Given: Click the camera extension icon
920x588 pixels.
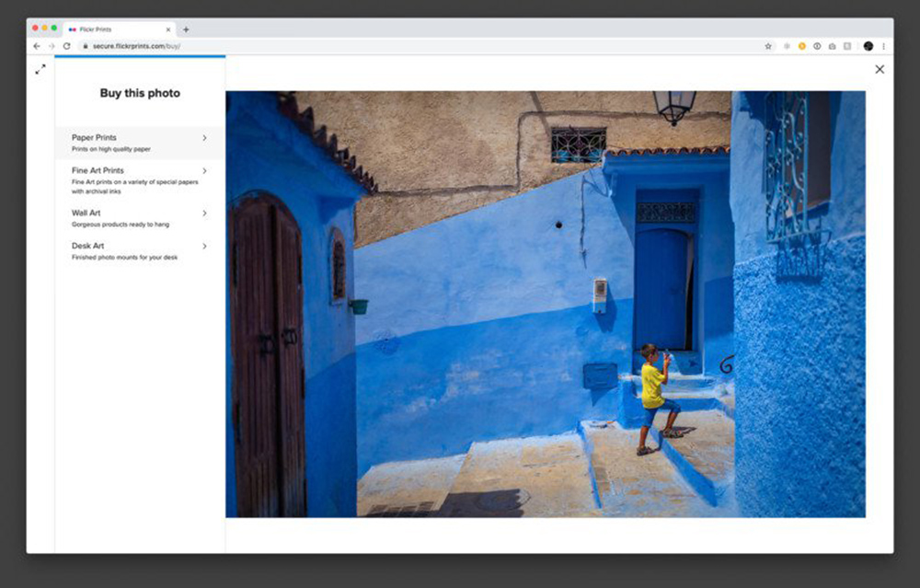Looking at the screenshot, I should [832, 46].
